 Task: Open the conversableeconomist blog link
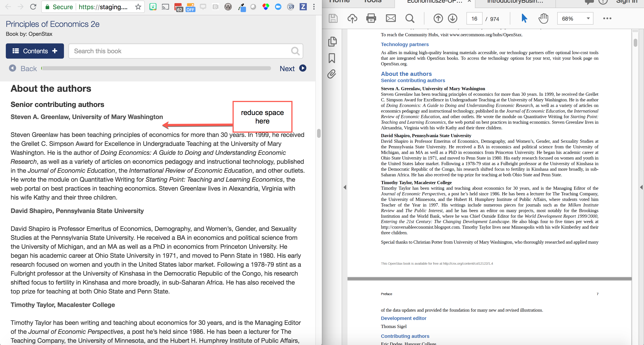coord(420,227)
